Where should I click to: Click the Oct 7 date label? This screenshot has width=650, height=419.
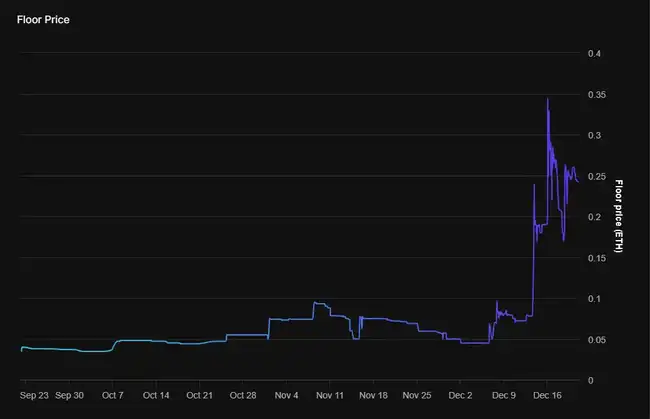point(114,395)
